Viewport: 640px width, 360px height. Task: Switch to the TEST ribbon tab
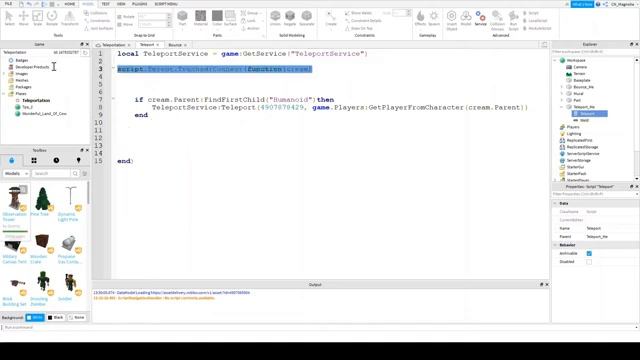pos(105,4)
